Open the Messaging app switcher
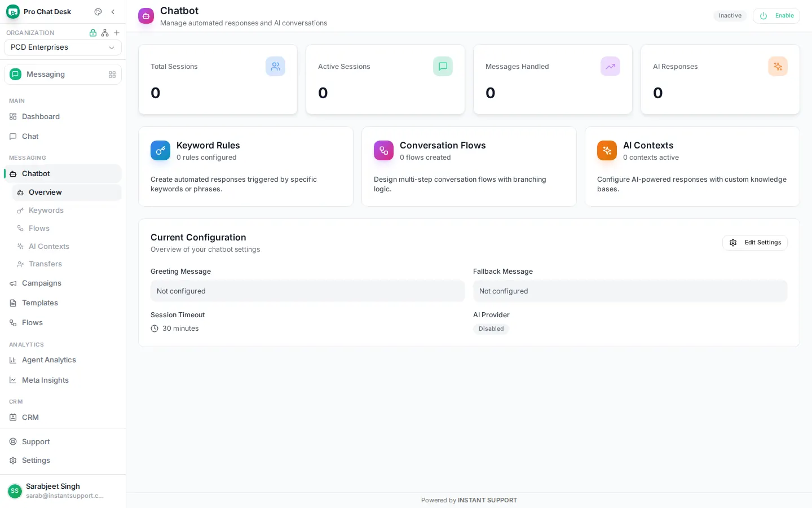Viewport: 812px width, 508px height. coord(63,75)
